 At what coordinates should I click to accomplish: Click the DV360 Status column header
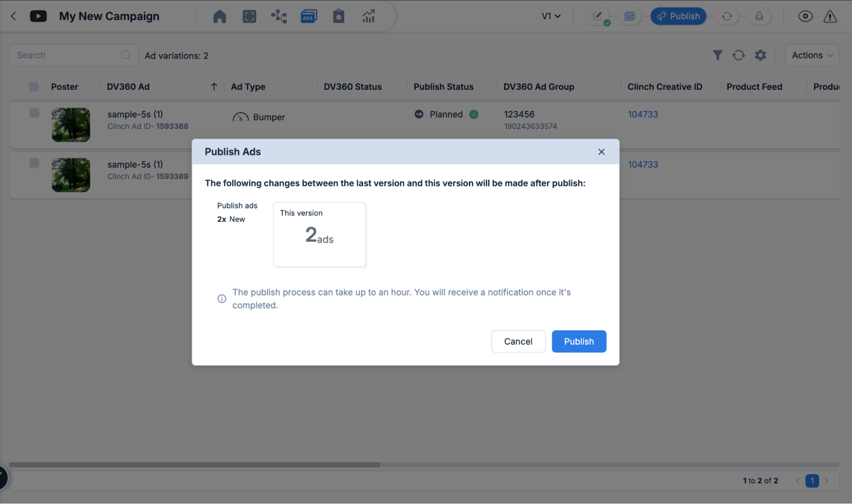(x=352, y=87)
